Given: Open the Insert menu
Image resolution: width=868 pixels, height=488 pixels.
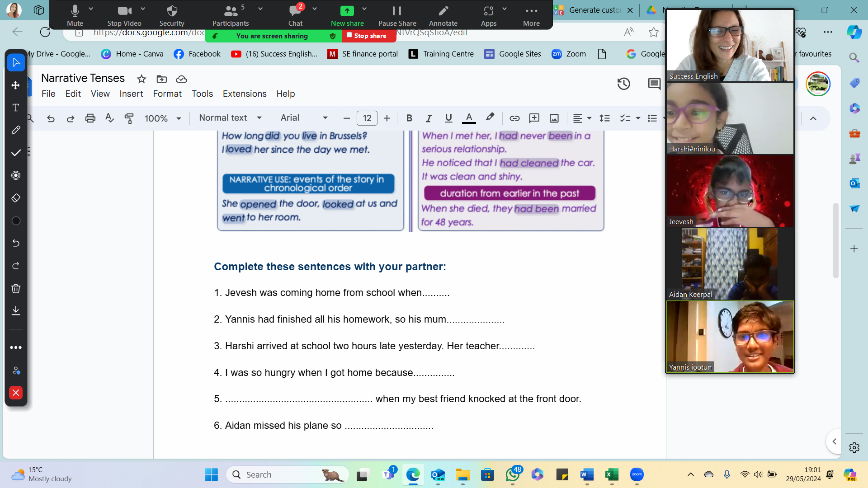Looking at the screenshot, I should point(131,94).
